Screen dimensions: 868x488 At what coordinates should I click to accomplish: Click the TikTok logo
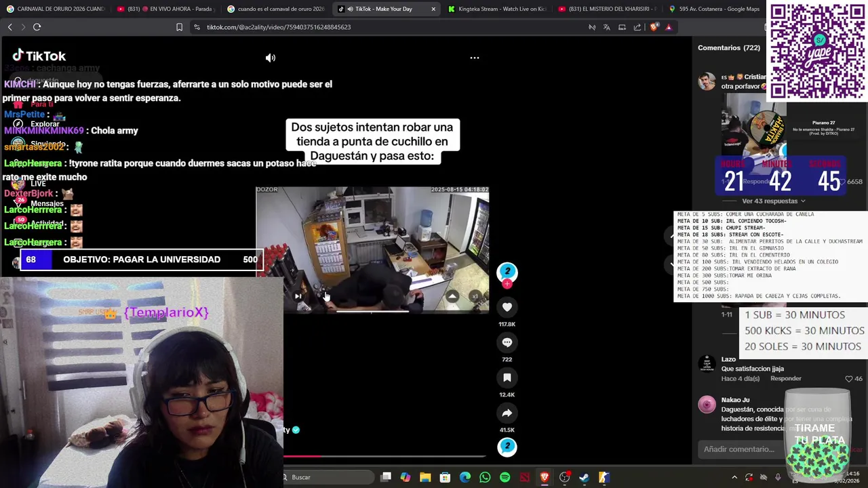(39, 56)
